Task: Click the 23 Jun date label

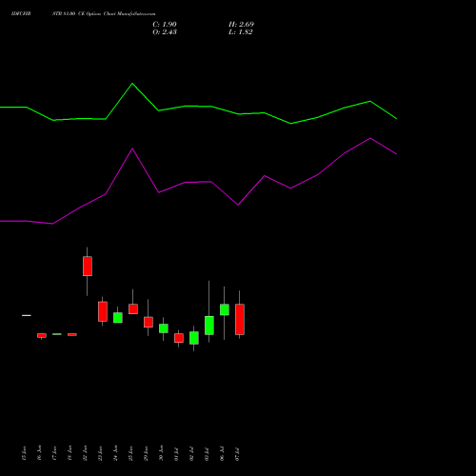Action: pyautogui.click(x=100, y=453)
